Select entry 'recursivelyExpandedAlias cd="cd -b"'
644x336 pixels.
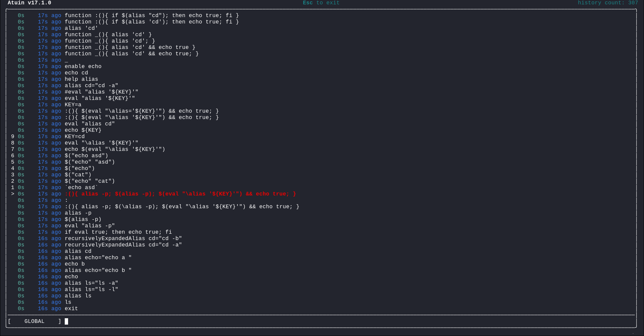pyautogui.click(x=123, y=238)
